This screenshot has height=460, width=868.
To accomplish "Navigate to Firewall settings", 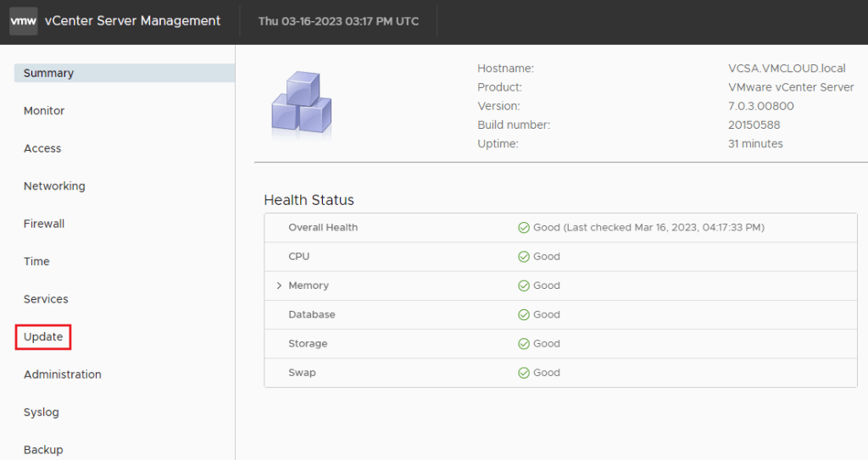I will (44, 224).
